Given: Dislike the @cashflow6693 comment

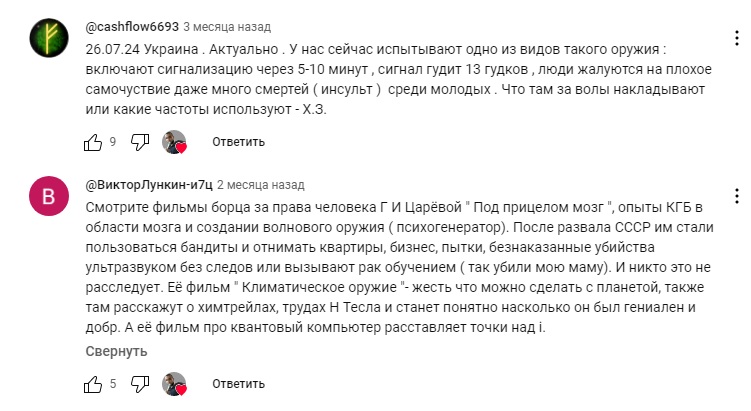Looking at the screenshot, I should pos(140,142).
